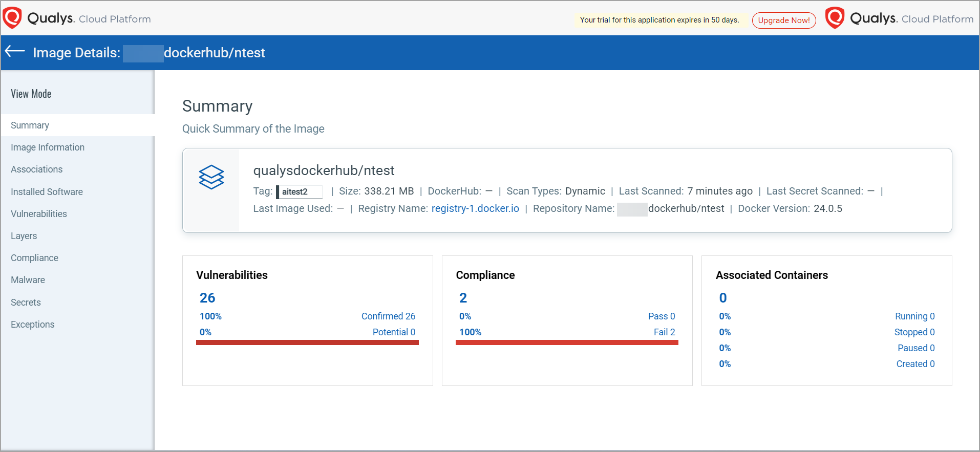Viewport: 980px width, 452px height.
Task: Click total vulnerabilities count 26
Action: [207, 298]
